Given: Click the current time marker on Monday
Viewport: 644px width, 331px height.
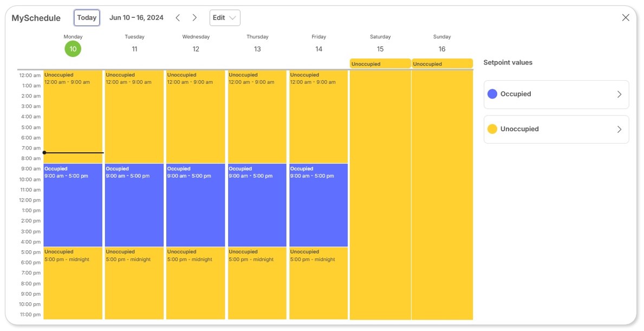Looking at the screenshot, I should coord(73,153).
